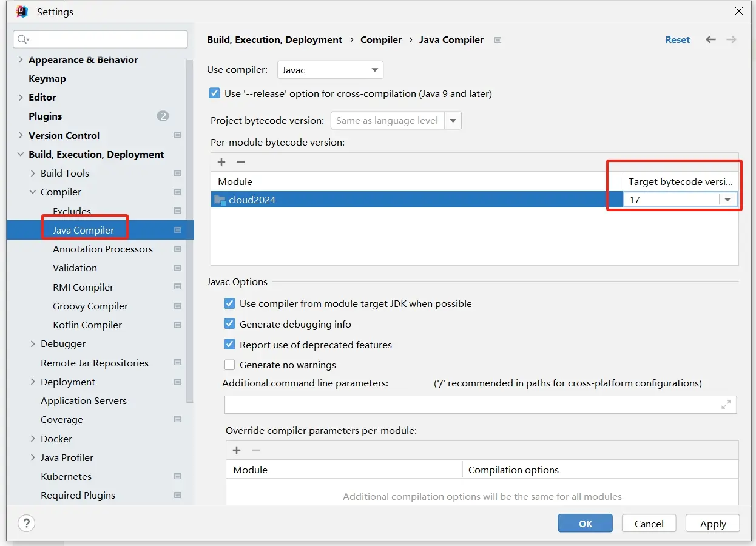Click minus icon above per-module bytecode table

[x=241, y=162]
